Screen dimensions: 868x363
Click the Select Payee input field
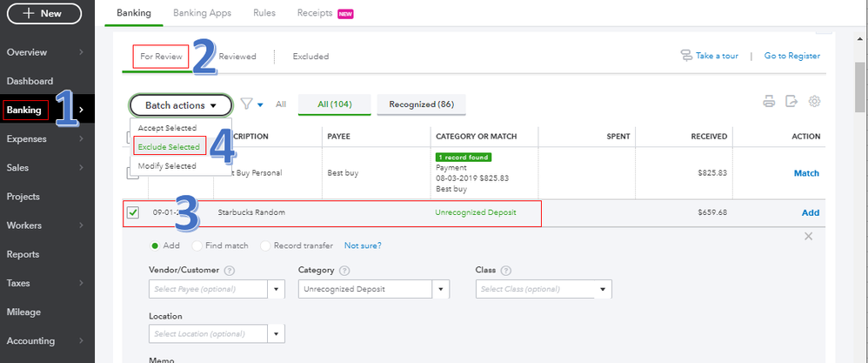(210, 289)
